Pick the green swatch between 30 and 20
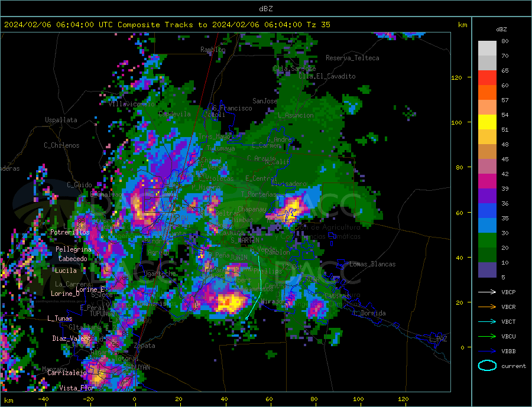This screenshot has width=532, height=407. click(487, 240)
